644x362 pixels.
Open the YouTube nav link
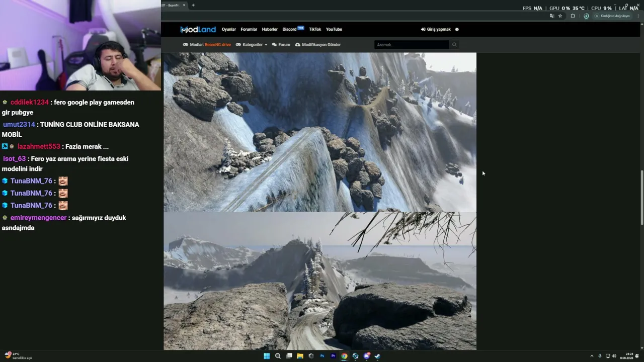(334, 29)
